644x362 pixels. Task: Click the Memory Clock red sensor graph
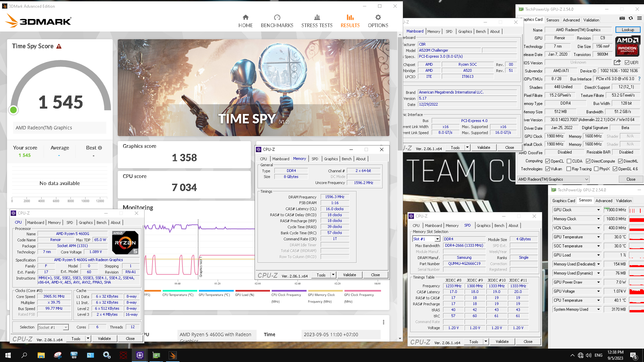[636, 219]
